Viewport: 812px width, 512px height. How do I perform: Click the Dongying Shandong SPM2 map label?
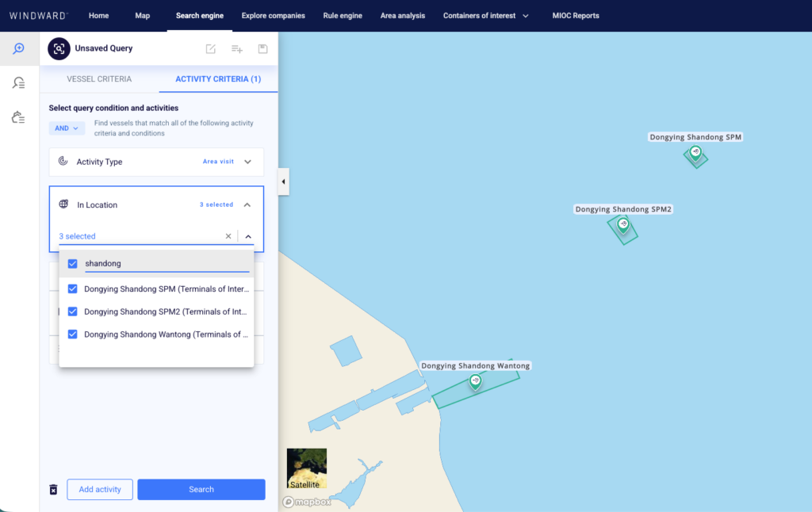click(x=623, y=209)
